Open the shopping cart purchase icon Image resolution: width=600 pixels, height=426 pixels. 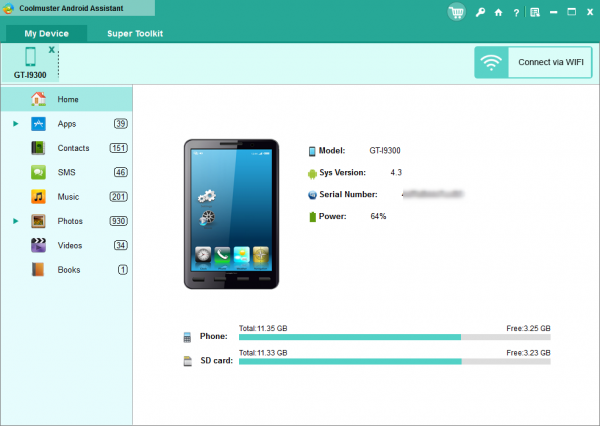(x=458, y=12)
